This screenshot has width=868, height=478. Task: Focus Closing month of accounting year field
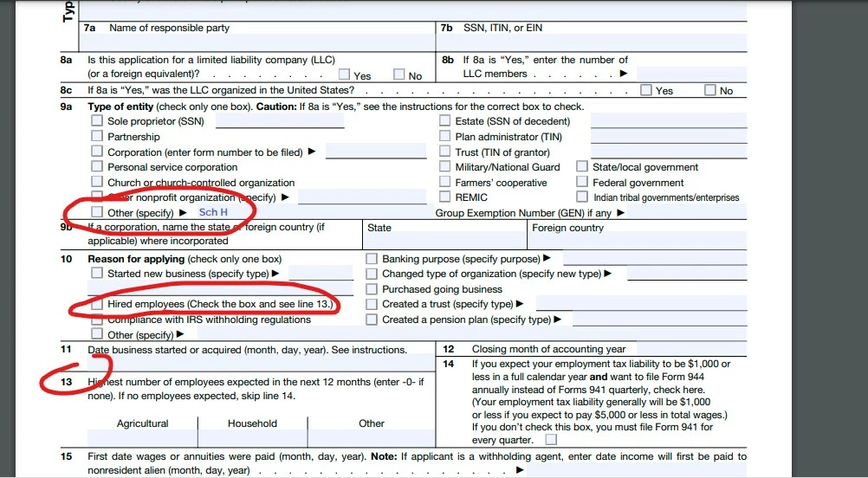[x=691, y=349]
